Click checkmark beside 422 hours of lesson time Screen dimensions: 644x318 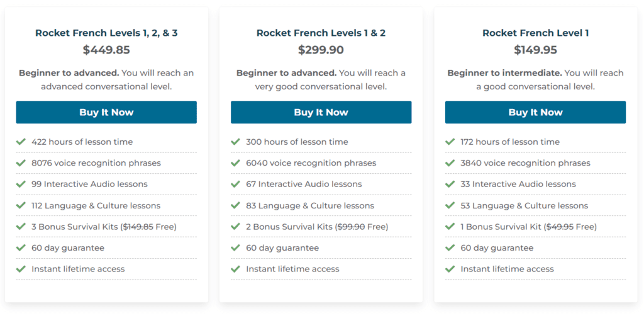21,142
